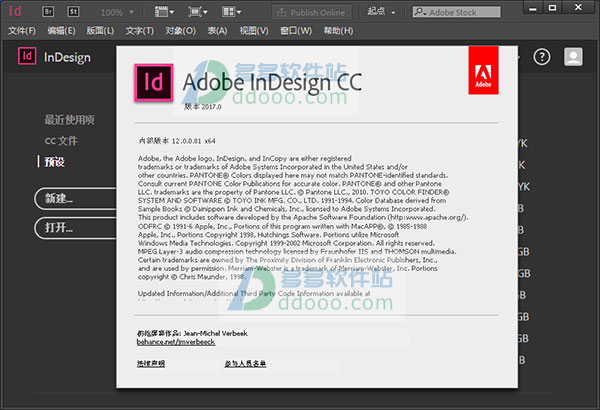Open the 文件(F) menu
Screen dimensions: 600x410
[22, 31]
